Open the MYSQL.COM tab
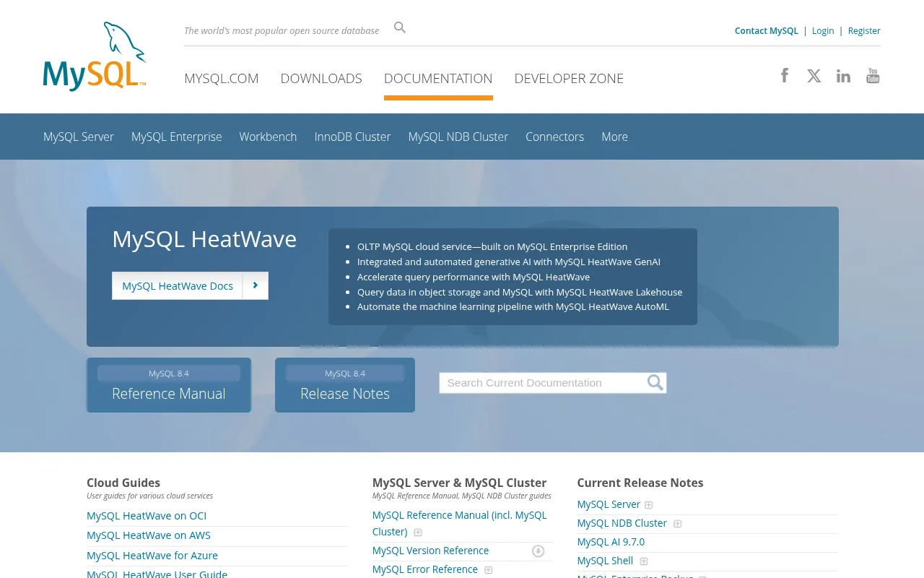Viewport: 924px width, 578px height. point(222,78)
